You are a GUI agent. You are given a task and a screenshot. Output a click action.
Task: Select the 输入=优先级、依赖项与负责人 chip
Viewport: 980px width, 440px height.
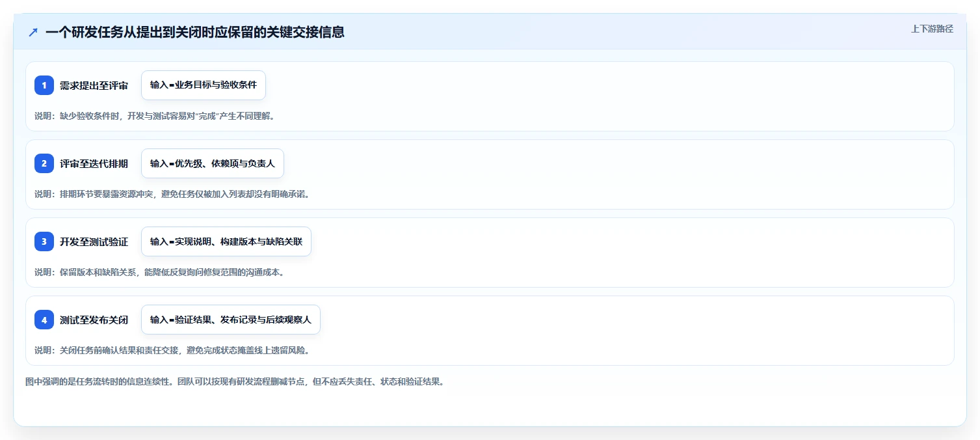[x=213, y=163]
